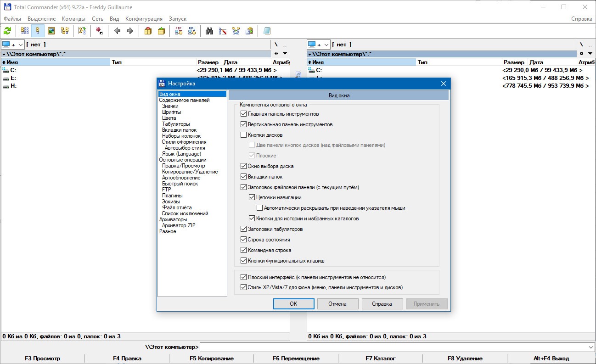This screenshot has width=596, height=364.
Task: Select 'Плагины' in settings tree
Action: point(172,196)
